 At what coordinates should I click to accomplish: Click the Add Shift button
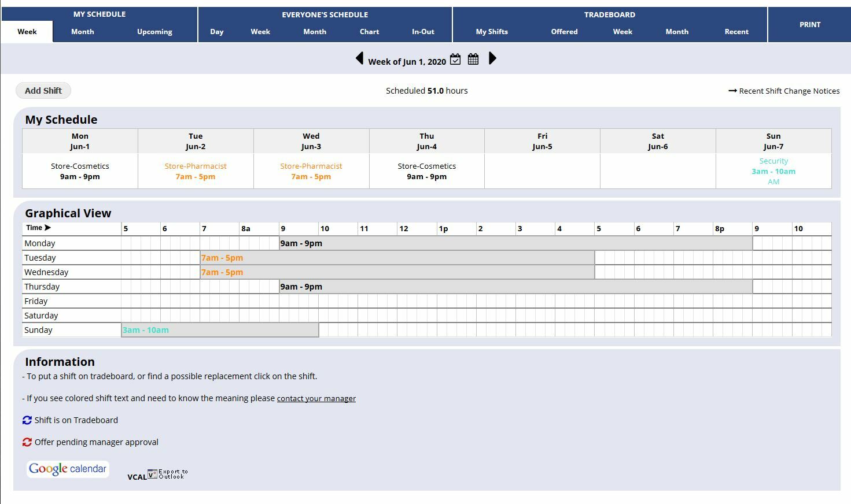tap(43, 90)
